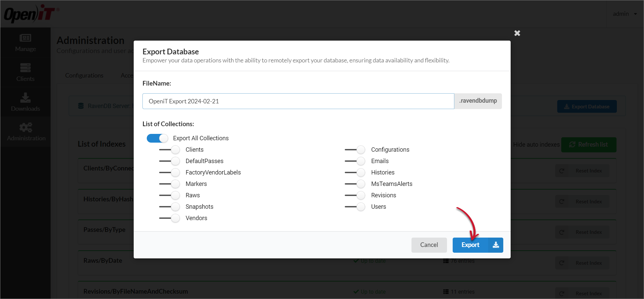Toggle the DefaultPasses collection switch
This screenshot has height=299, width=644.
tap(170, 161)
